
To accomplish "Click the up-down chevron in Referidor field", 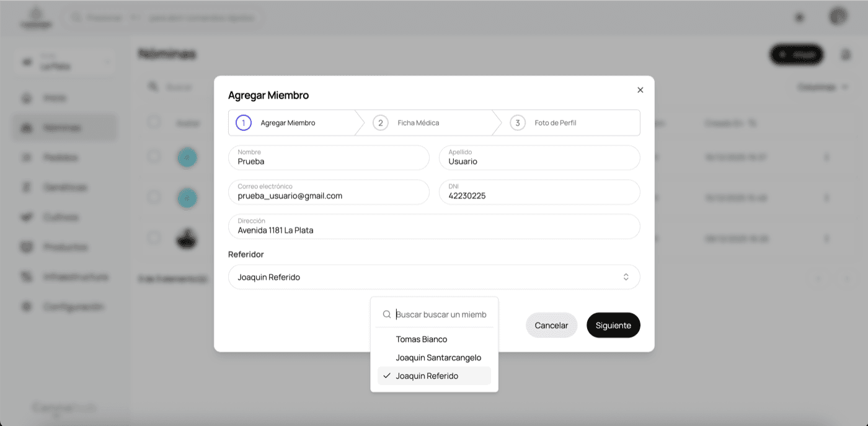I will tap(626, 277).
